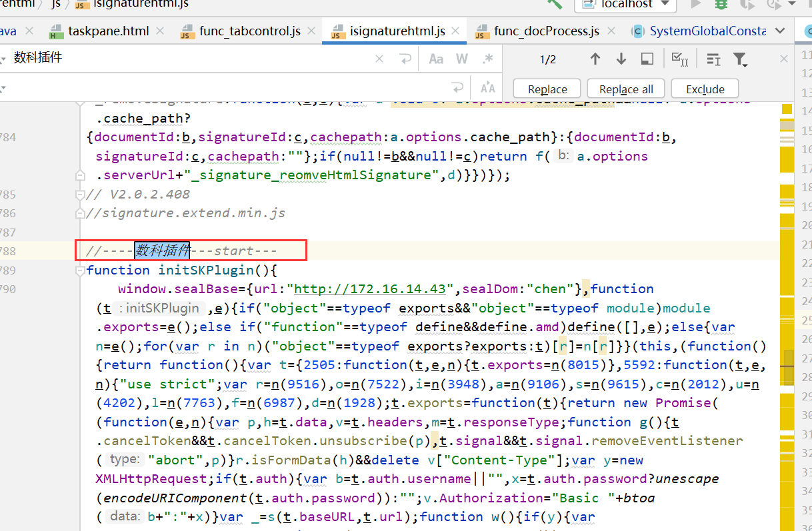Open the search filter funnel icon
The width and height of the screenshot is (812, 531).
point(740,59)
